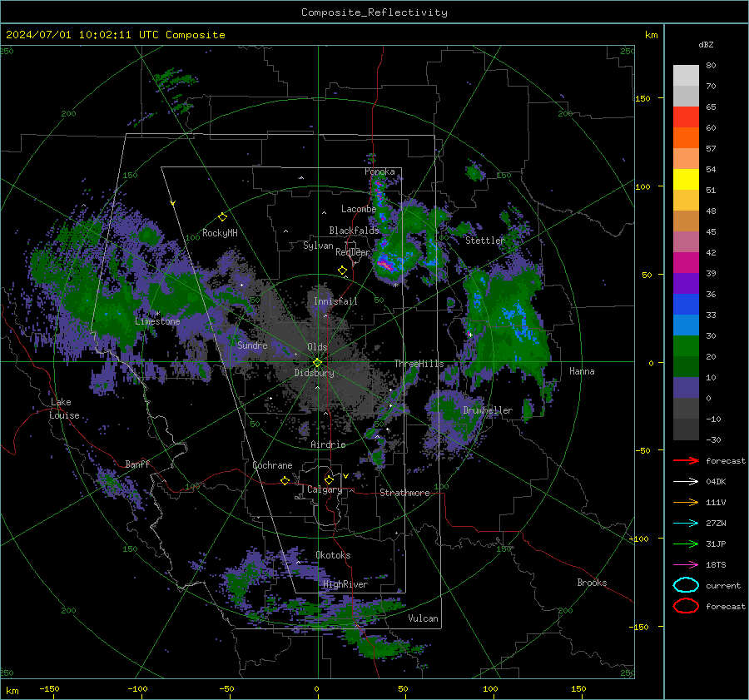The width and height of the screenshot is (749, 700).
Task: Click the Brooks map label
Action: tap(592, 583)
